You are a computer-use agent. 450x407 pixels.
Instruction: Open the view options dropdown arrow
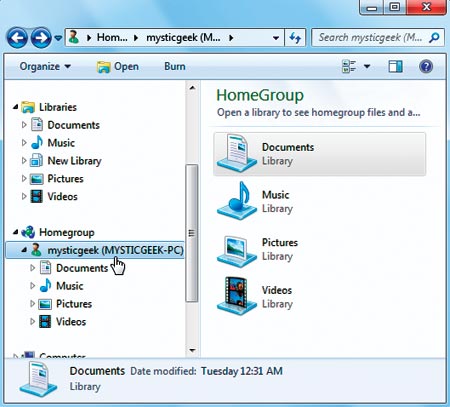(367, 66)
